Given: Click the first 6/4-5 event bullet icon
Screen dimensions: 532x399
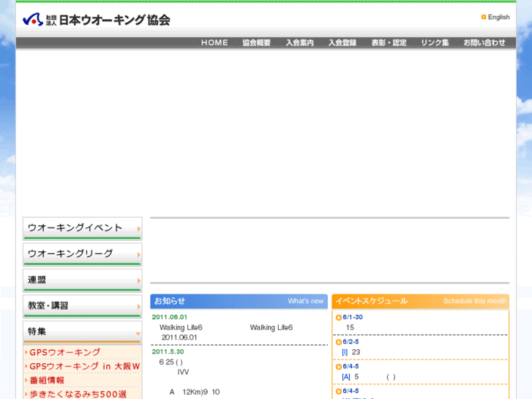Looking at the screenshot, I should point(339,367).
